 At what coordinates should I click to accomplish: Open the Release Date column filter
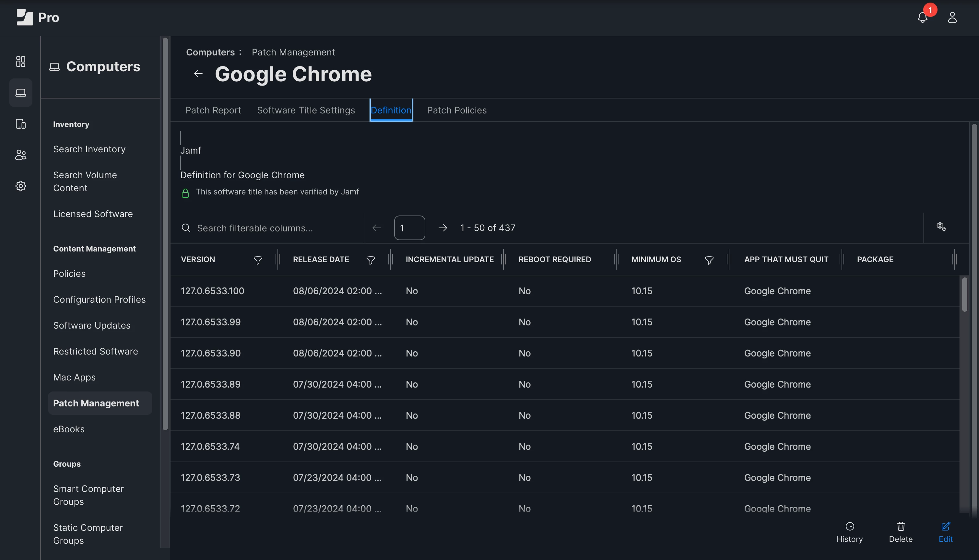(371, 260)
